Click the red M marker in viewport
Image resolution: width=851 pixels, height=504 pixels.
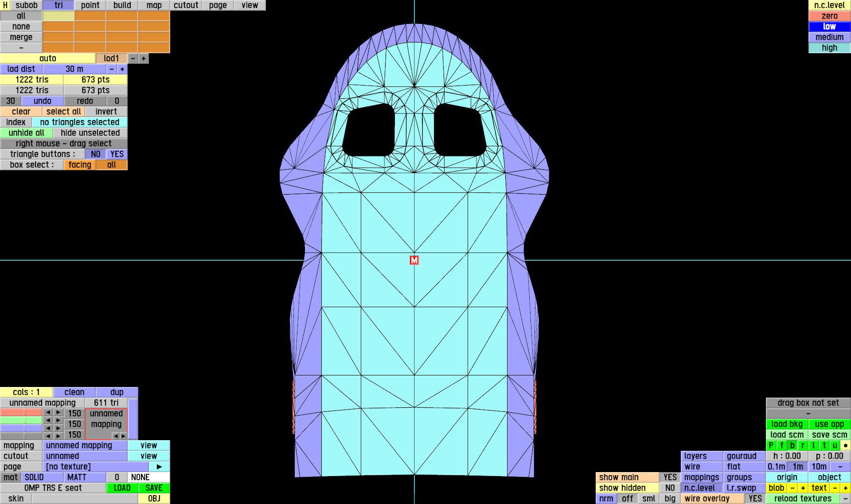(x=414, y=260)
